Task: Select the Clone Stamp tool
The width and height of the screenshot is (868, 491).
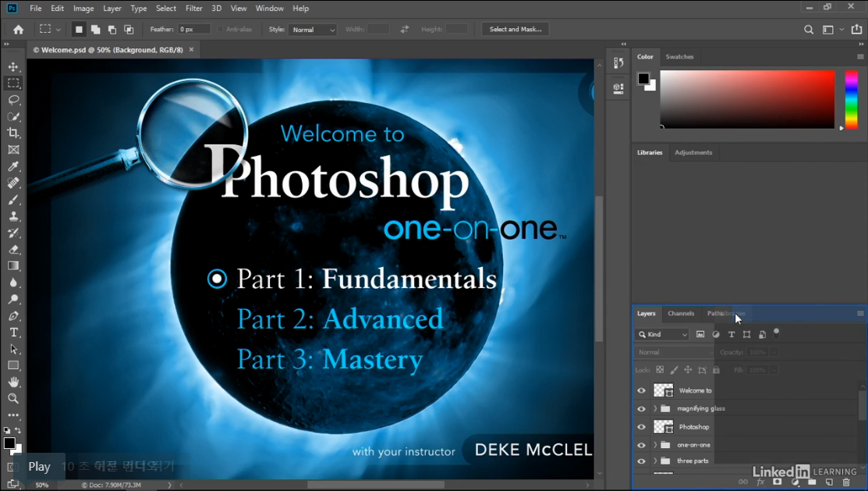Action: [x=13, y=216]
